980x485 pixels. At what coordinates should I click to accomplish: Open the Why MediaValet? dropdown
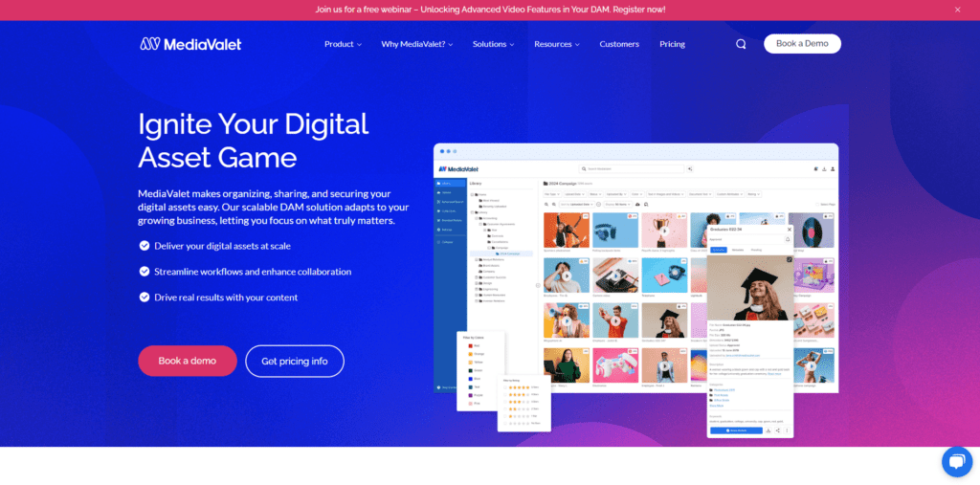pyautogui.click(x=416, y=44)
